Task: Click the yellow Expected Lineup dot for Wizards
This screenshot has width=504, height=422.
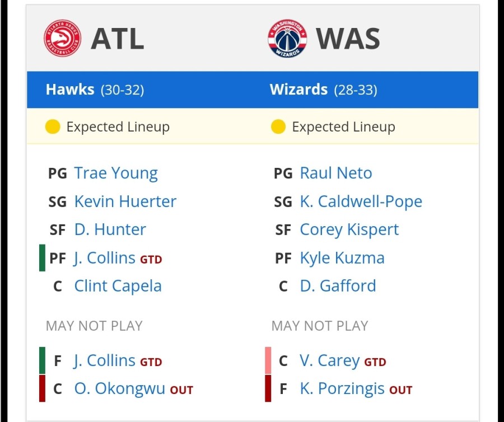Action: 278,126
